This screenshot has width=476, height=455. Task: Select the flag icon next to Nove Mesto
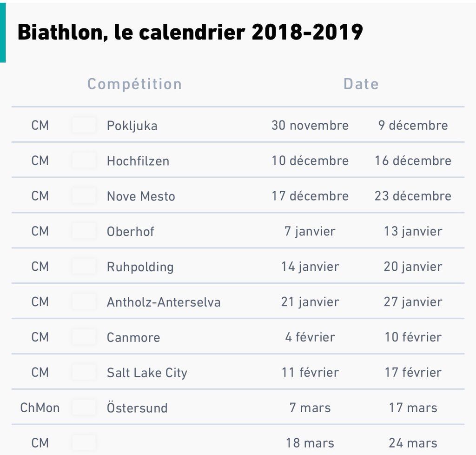coord(84,196)
